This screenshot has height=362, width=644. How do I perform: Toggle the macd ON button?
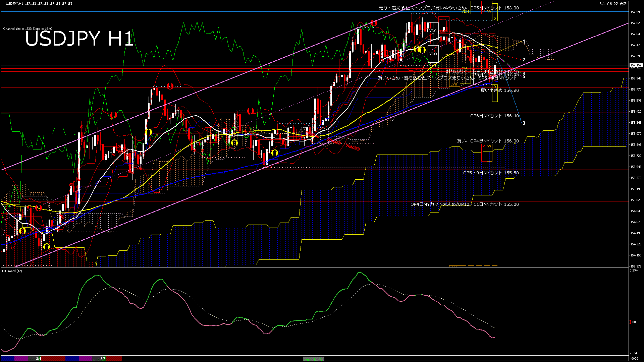point(314,359)
